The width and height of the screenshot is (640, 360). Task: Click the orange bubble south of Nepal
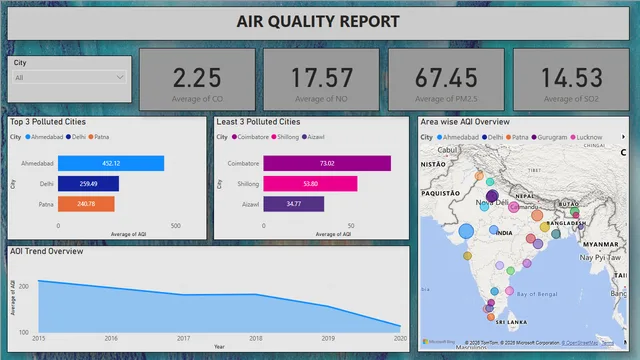(537, 215)
